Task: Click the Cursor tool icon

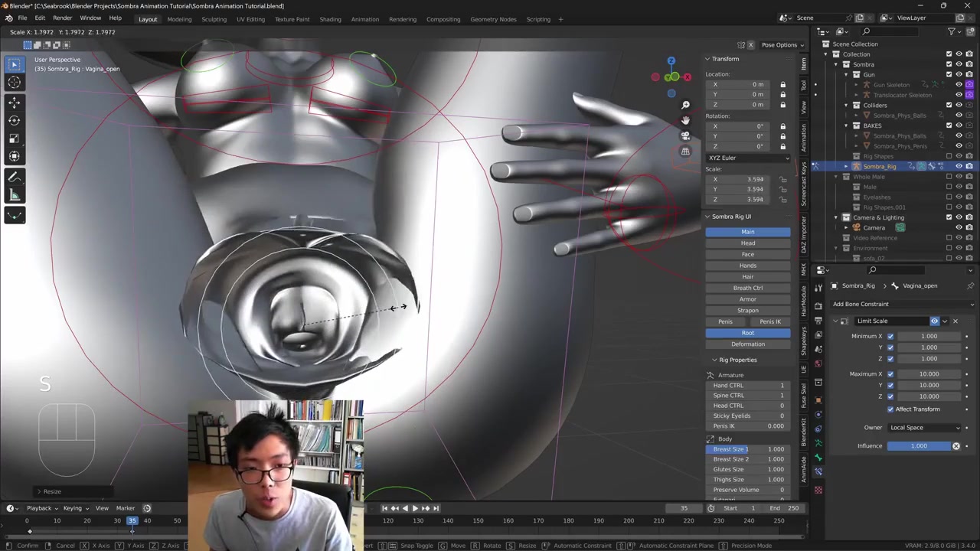Action: pos(14,83)
